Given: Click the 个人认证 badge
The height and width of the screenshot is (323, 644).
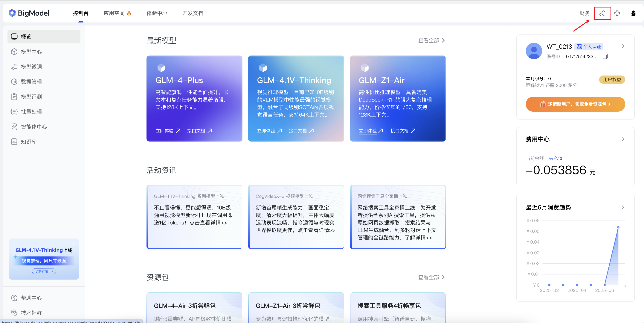Looking at the screenshot, I should (x=588, y=47).
